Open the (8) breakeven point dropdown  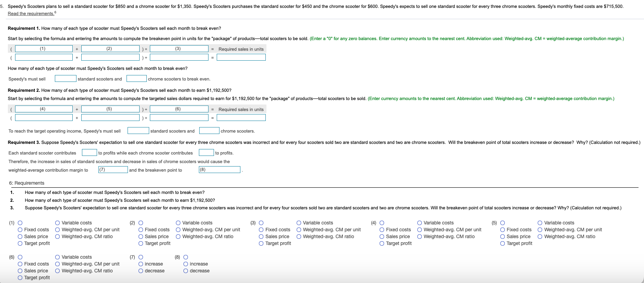(219, 170)
